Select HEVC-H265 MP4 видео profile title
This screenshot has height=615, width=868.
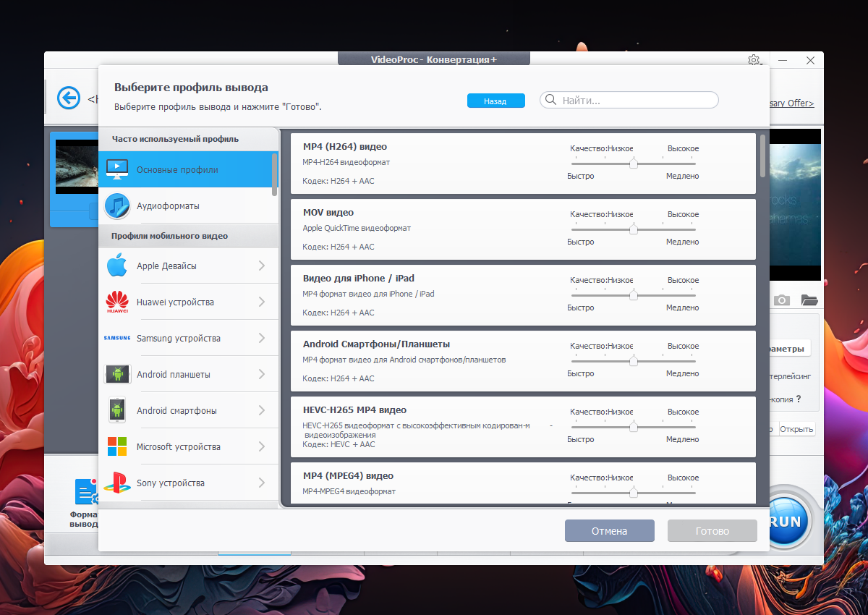click(x=354, y=410)
